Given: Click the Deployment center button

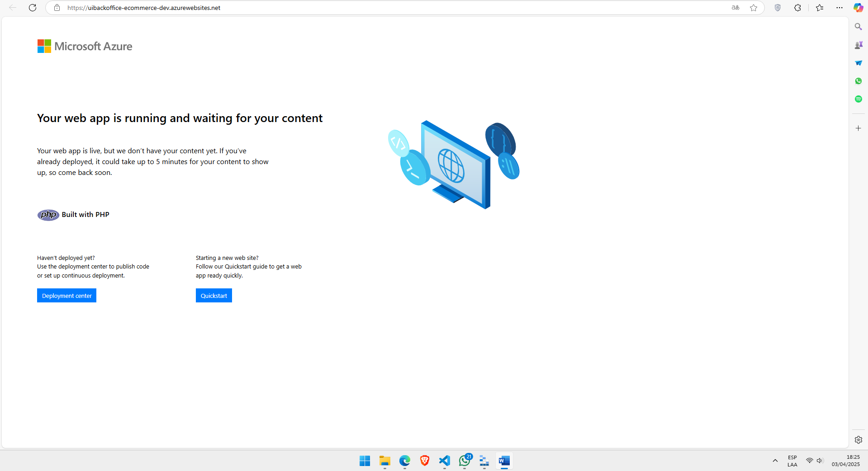Looking at the screenshot, I should (x=66, y=296).
